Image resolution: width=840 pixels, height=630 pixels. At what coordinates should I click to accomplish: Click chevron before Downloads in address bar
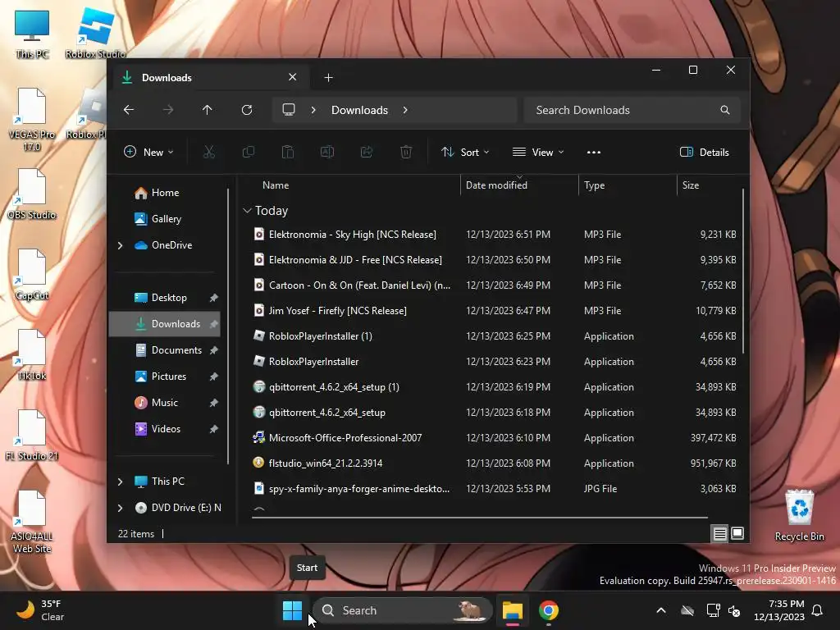(x=313, y=110)
